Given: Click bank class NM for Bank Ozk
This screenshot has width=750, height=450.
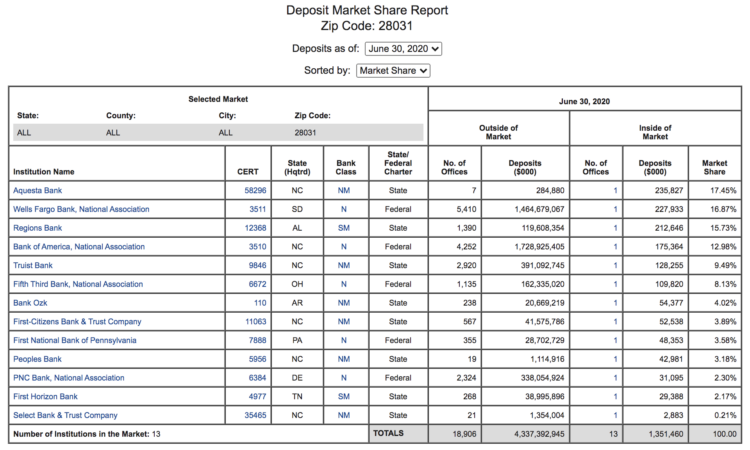Looking at the screenshot, I should pyautogui.click(x=344, y=303).
